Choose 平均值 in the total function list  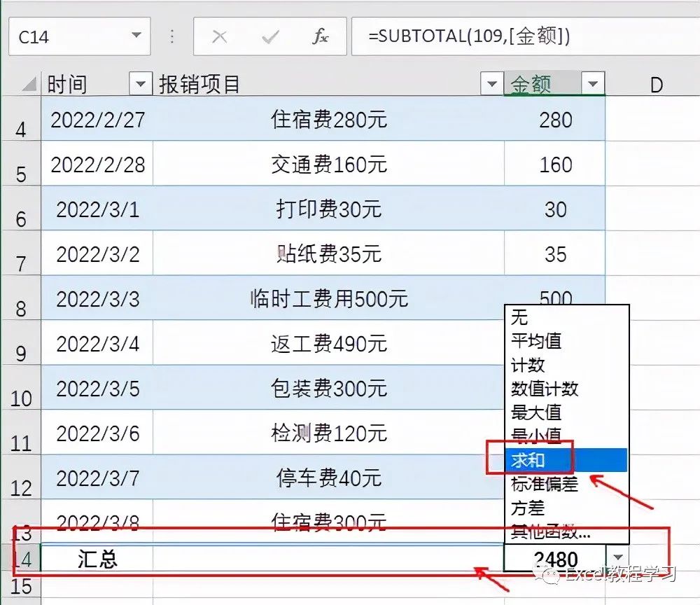click(567, 341)
